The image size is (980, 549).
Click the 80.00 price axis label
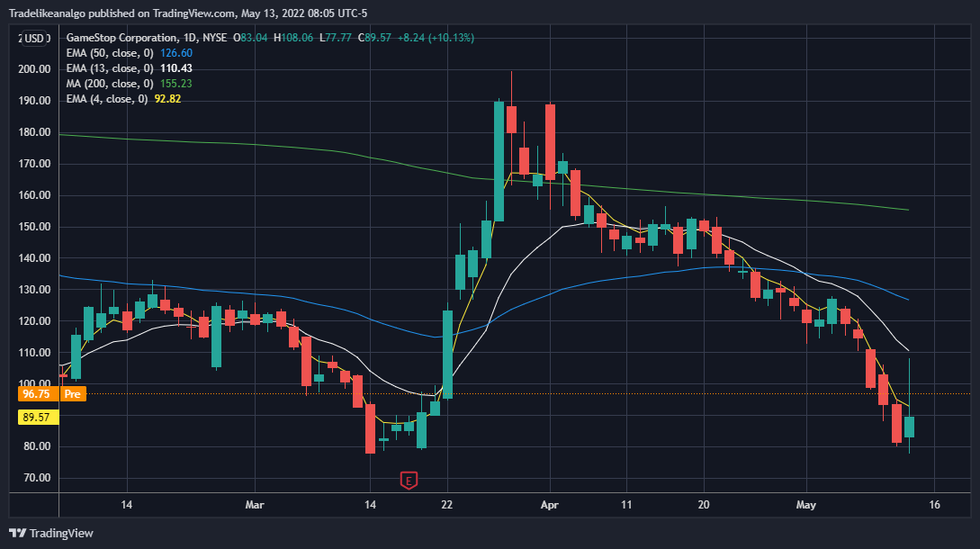36,446
